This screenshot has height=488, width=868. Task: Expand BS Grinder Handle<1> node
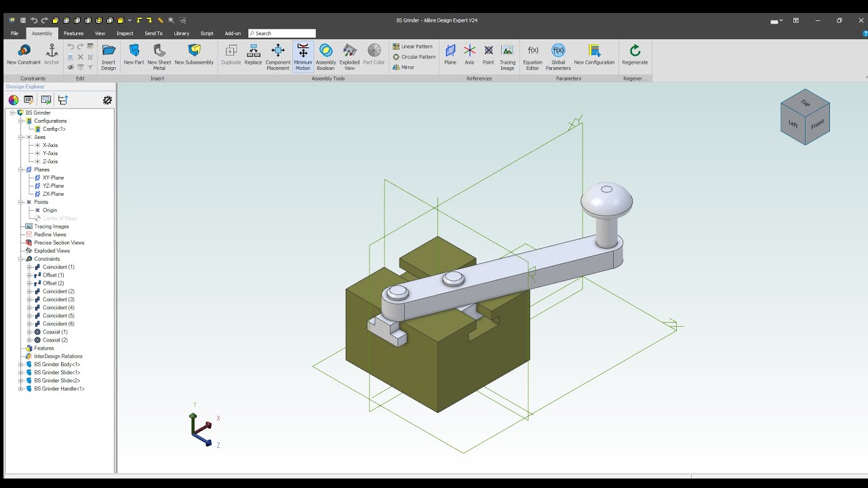tap(21, 389)
